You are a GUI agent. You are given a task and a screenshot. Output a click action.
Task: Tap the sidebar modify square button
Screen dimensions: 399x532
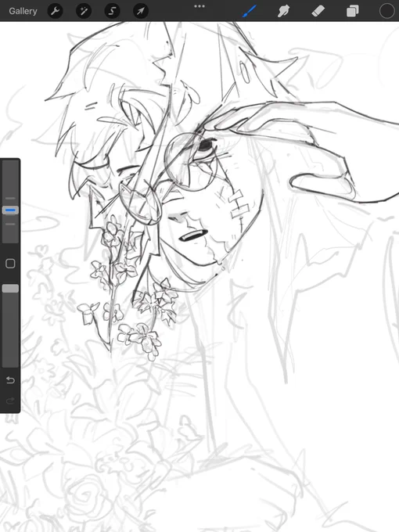(10, 264)
